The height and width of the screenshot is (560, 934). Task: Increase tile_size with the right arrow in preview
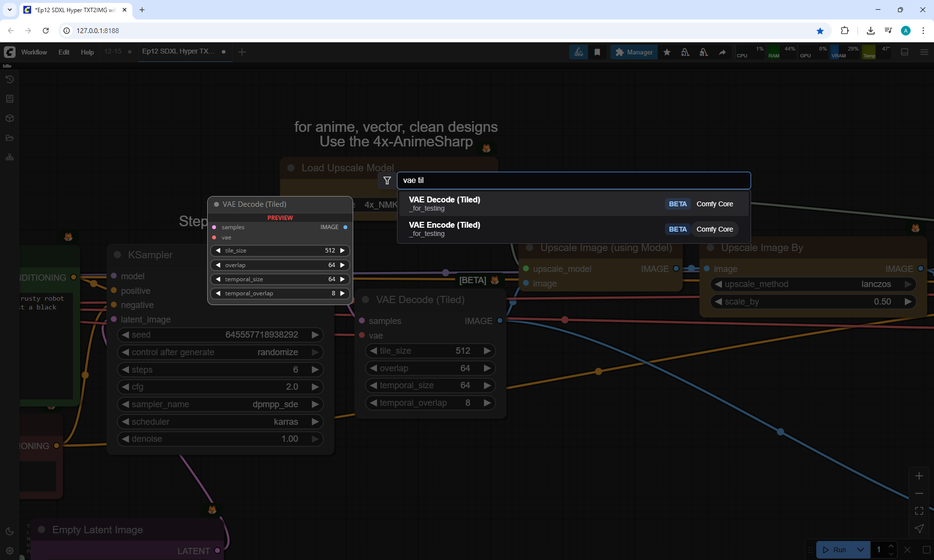(x=342, y=251)
